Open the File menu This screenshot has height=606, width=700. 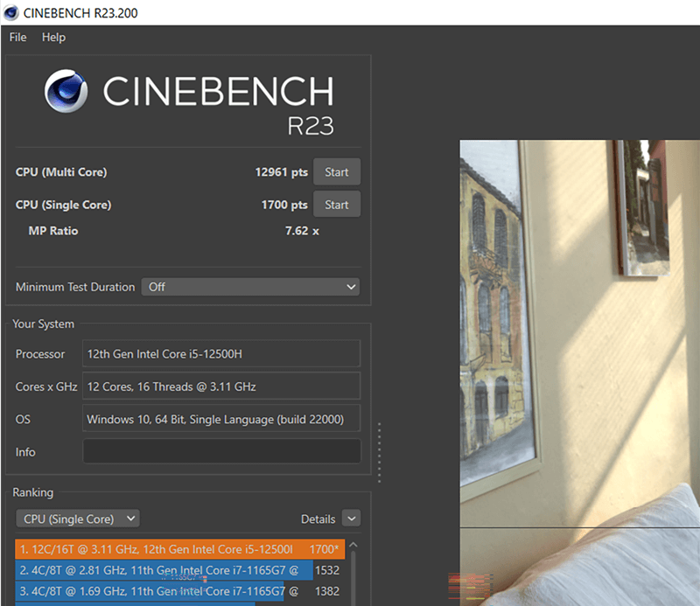coord(17,38)
